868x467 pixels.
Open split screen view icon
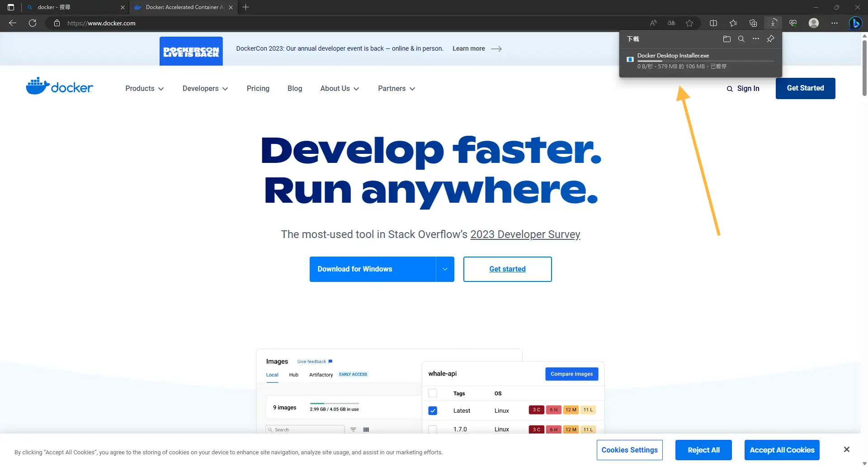pyautogui.click(x=713, y=23)
